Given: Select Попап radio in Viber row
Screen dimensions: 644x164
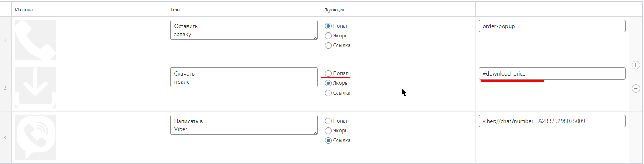Looking at the screenshot, I should pyautogui.click(x=328, y=121).
